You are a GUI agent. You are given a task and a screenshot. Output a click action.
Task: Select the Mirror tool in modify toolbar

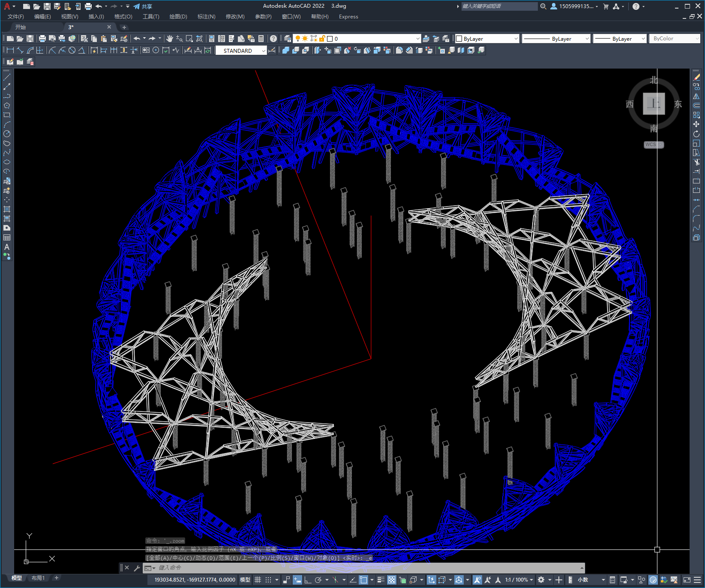click(x=696, y=96)
